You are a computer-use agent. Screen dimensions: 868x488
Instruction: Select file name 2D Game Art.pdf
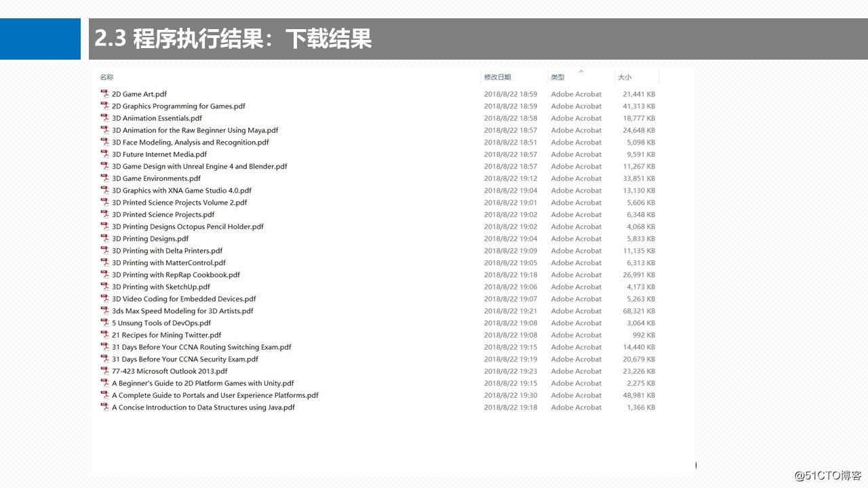pos(139,94)
